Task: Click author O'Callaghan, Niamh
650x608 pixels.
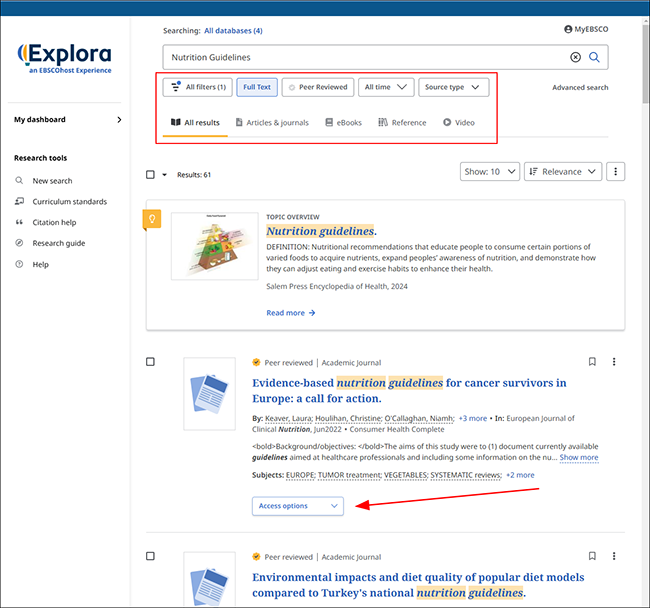Action: 420,418
